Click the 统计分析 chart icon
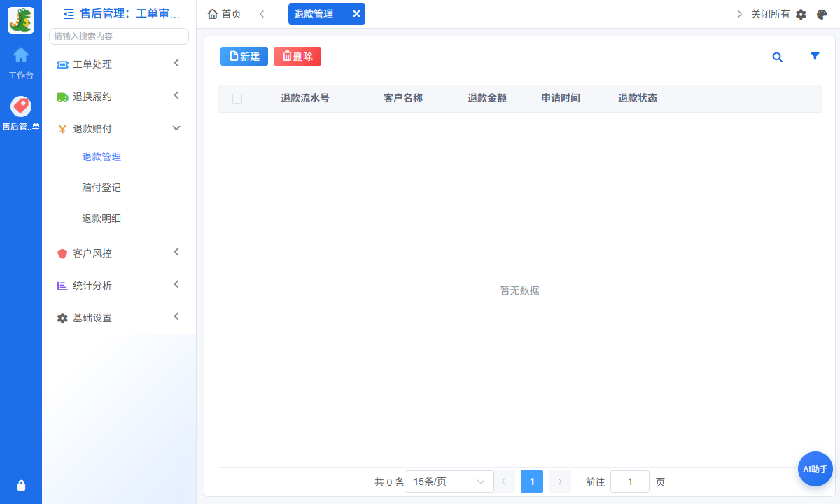The image size is (840, 504). (62, 286)
